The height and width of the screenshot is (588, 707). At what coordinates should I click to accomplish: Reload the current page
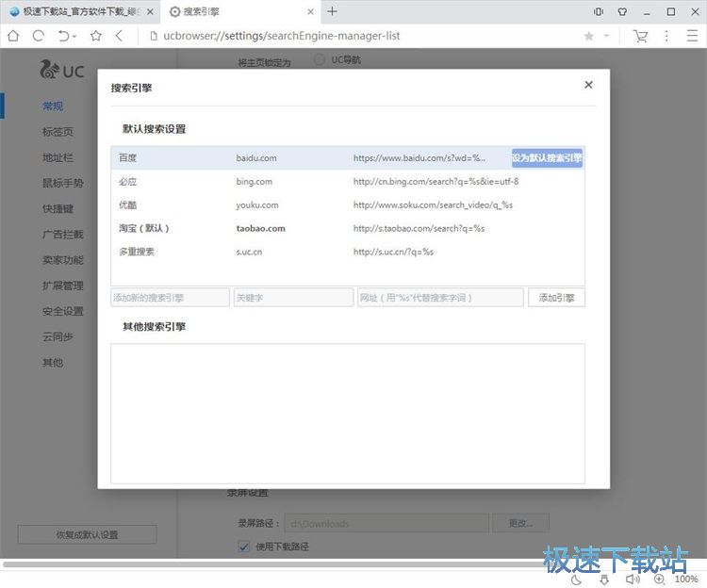pyautogui.click(x=39, y=36)
